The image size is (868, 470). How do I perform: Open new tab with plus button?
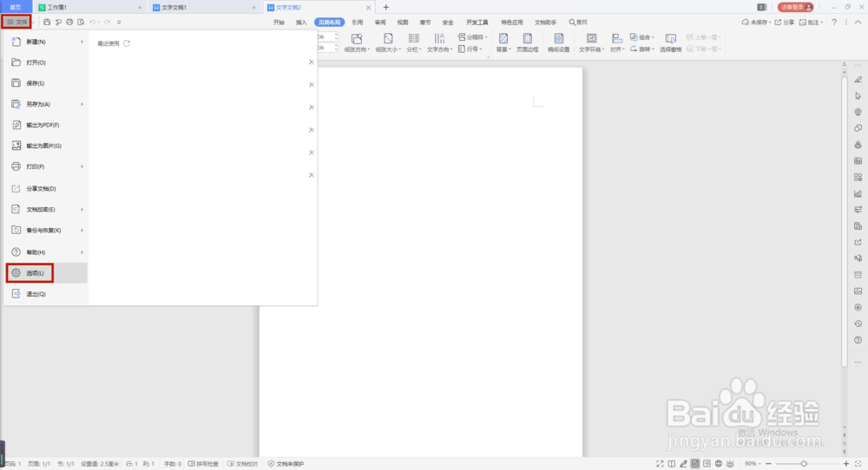pos(386,7)
